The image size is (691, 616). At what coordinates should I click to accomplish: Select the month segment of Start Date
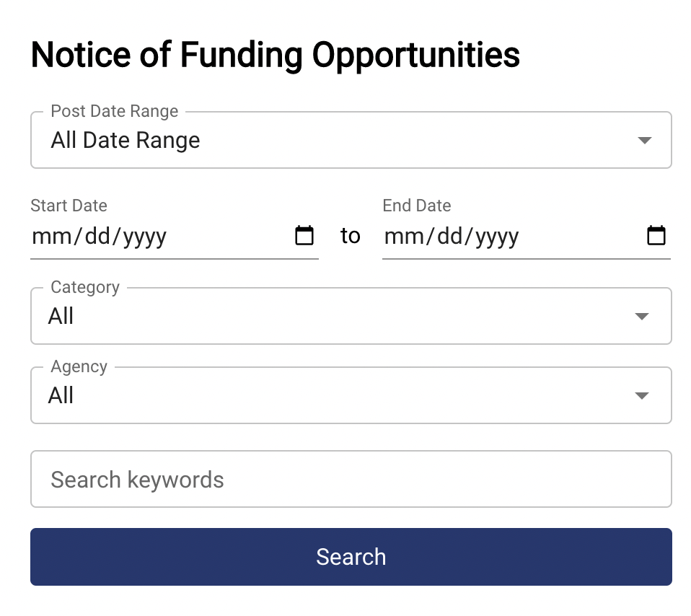pyautogui.click(x=47, y=237)
